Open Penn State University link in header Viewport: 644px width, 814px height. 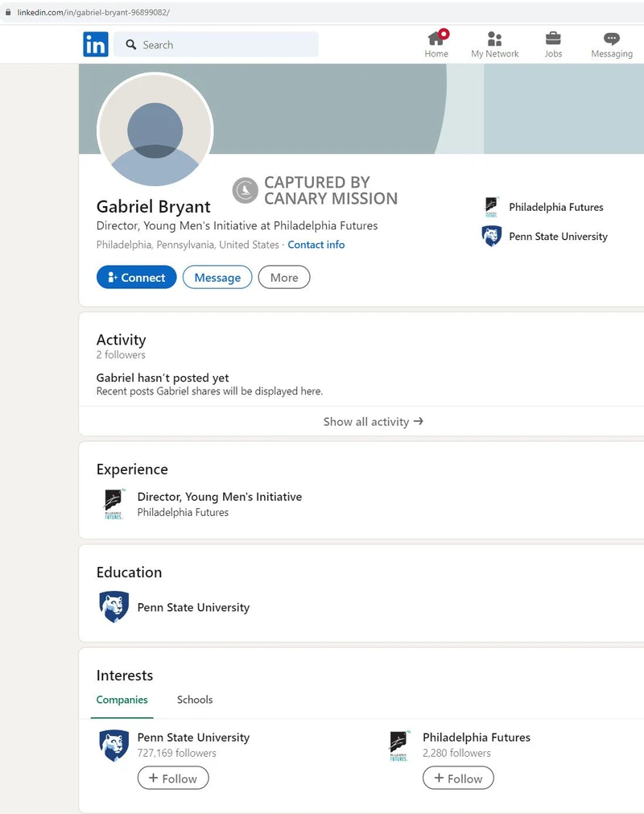(558, 236)
